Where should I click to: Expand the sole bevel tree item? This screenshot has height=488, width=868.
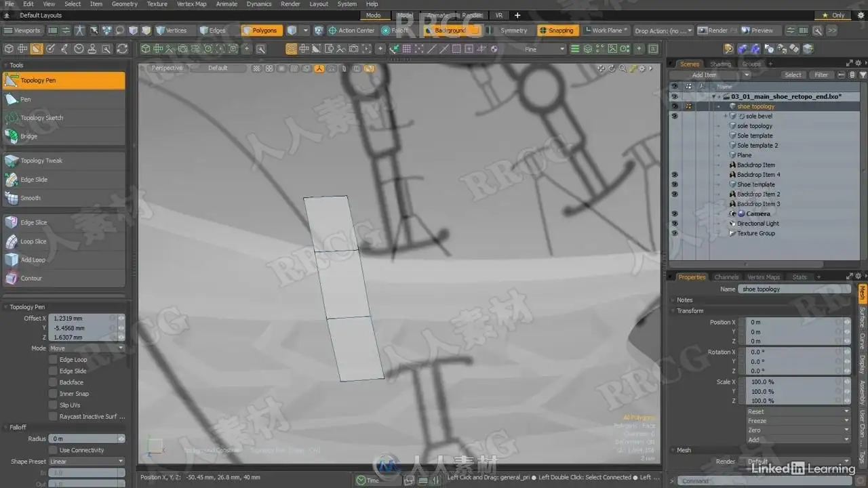726,117
